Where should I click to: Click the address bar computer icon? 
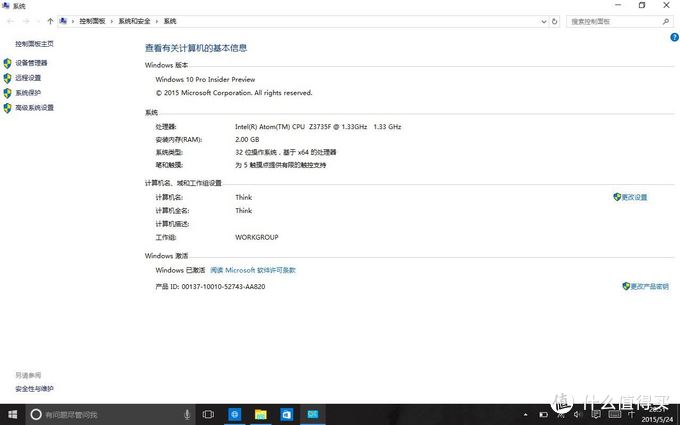pyautogui.click(x=63, y=21)
